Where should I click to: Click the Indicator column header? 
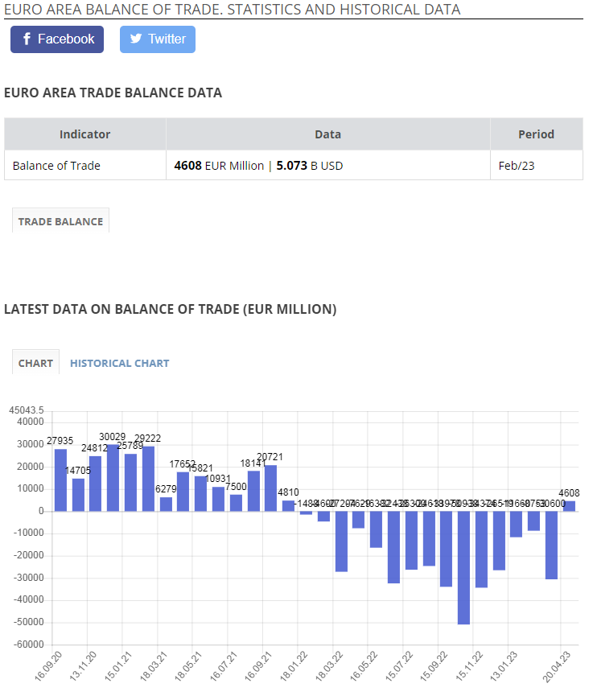pyautogui.click(x=84, y=134)
